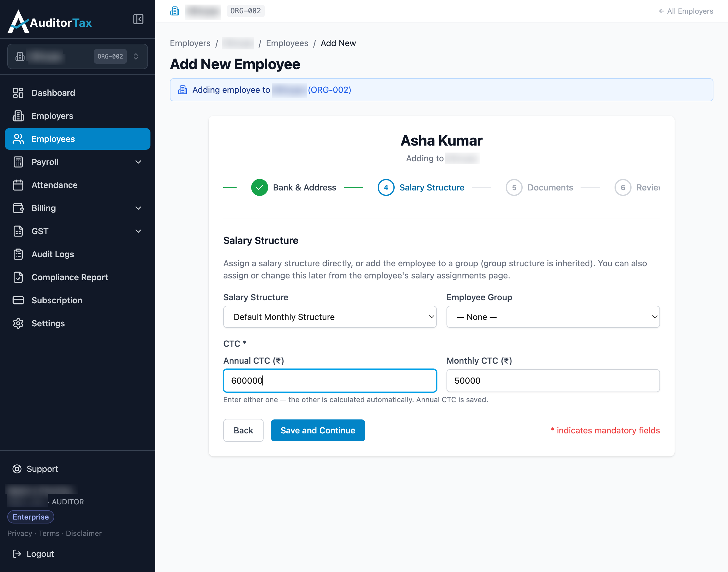Follow the All Employers link
The image size is (728, 572).
tap(686, 11)
